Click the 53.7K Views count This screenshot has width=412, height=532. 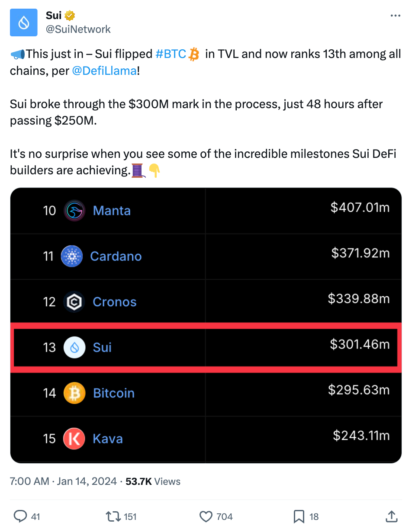(153, 481)
